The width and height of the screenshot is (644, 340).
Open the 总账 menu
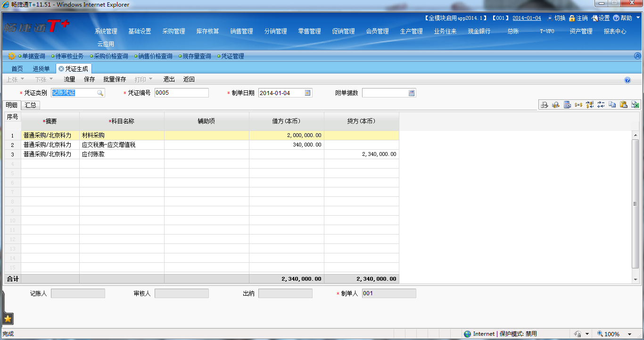[x=513, y=32]
